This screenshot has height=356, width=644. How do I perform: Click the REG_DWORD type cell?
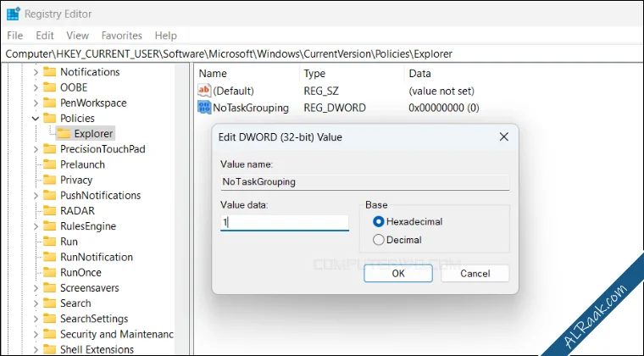tap(335, 108)
